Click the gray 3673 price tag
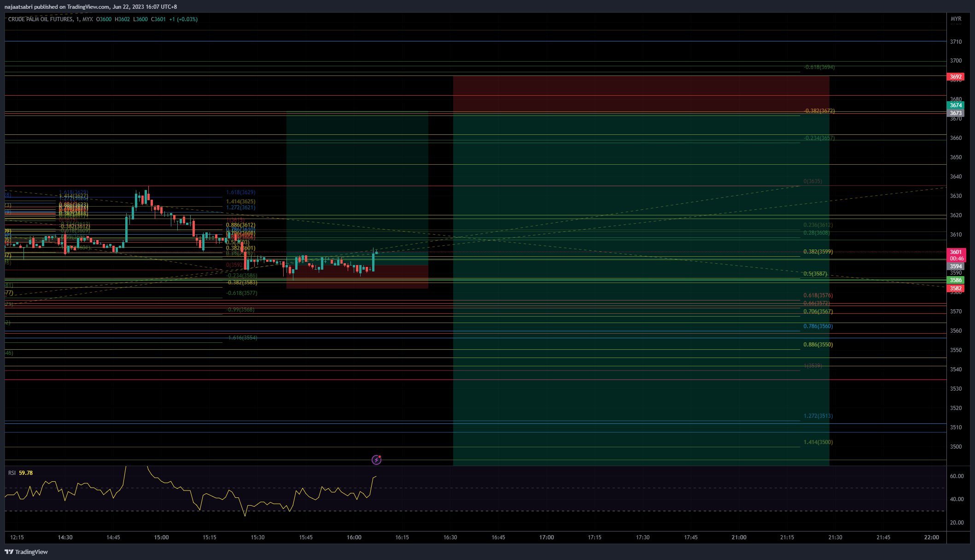 [x=956, y=113]
